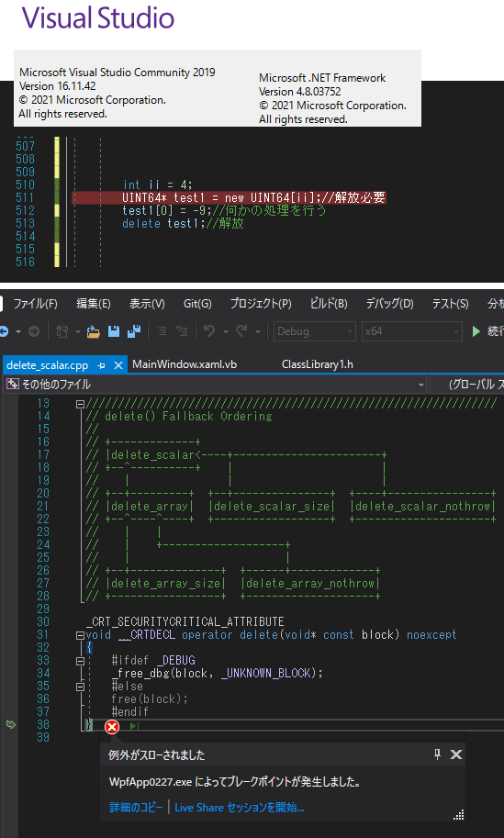The image size is (504, 838).
Task: Open the プロジェクト(P) menu
Action: coord(261,304)
